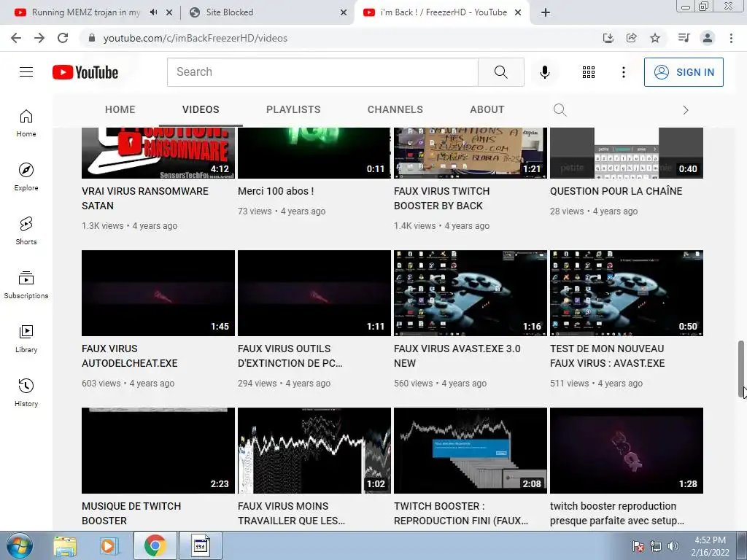View site security lock info
The width and height of the screenshot is (747, 560).
tap(92, 38)
